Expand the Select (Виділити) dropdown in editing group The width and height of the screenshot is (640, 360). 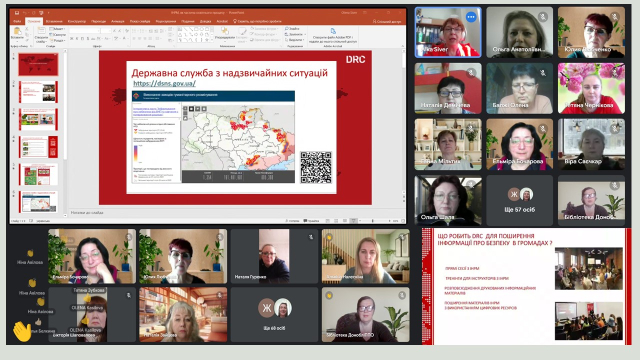296,40
